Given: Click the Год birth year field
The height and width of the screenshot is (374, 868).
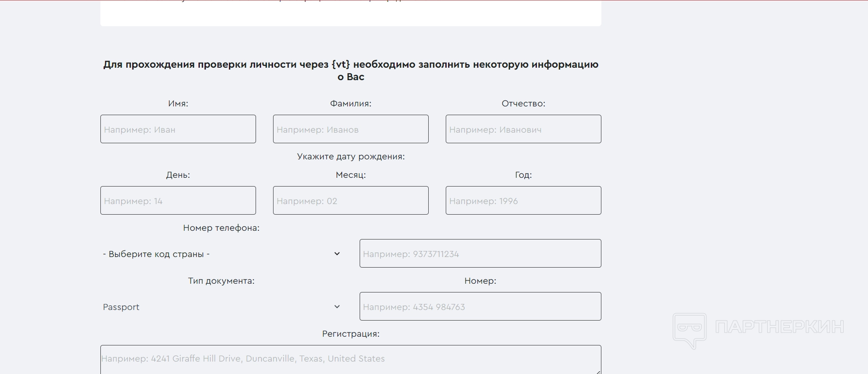Looking at the screenshot, I should 523,200.
